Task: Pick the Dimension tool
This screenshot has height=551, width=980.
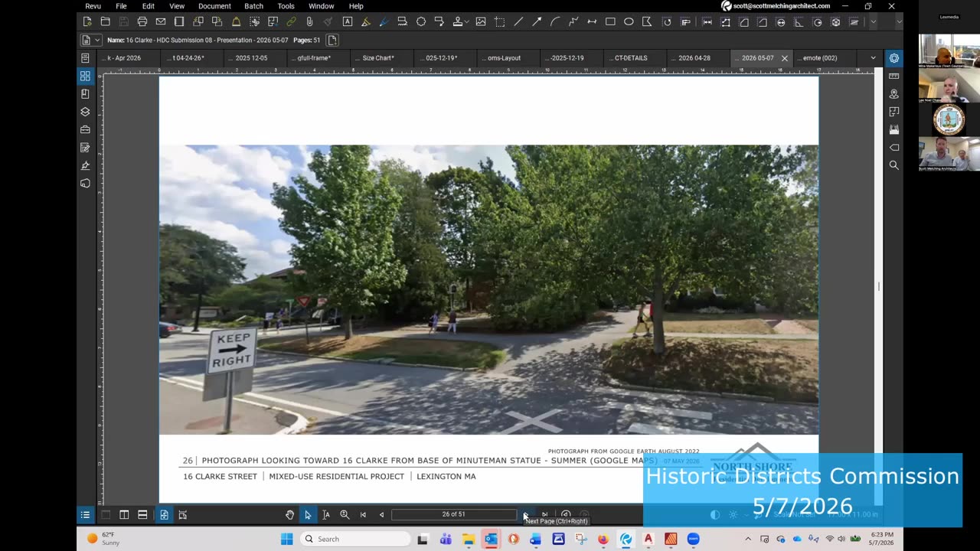Action: coord(592,22)
